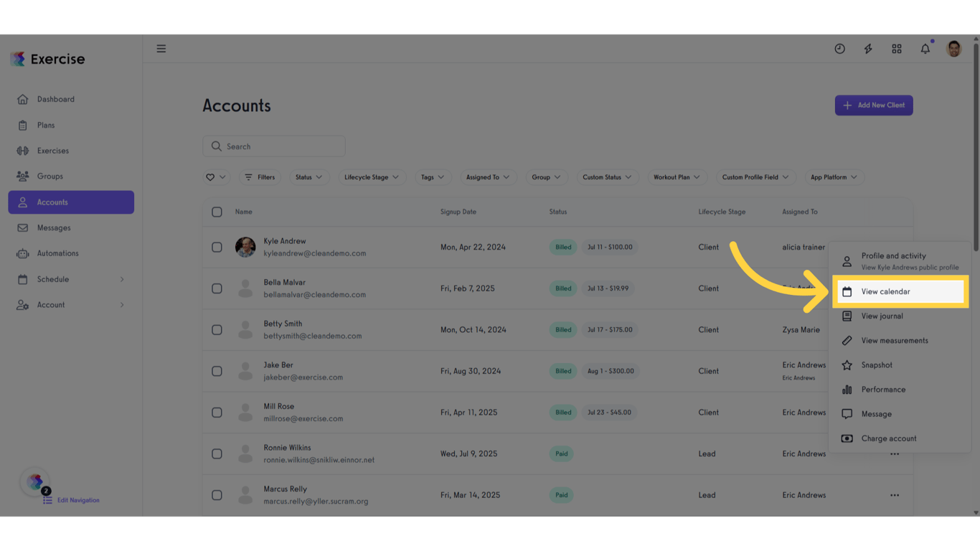Click the Add New Client button
The width and height of the screenshot is (980, 551).
pyautogui.click(x=874, y=105)
